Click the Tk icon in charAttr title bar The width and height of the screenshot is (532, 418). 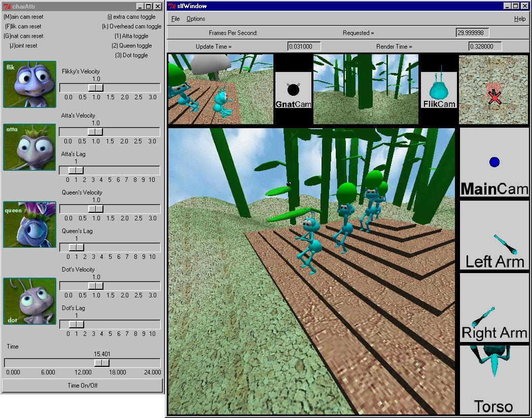[x=7, y=7]
